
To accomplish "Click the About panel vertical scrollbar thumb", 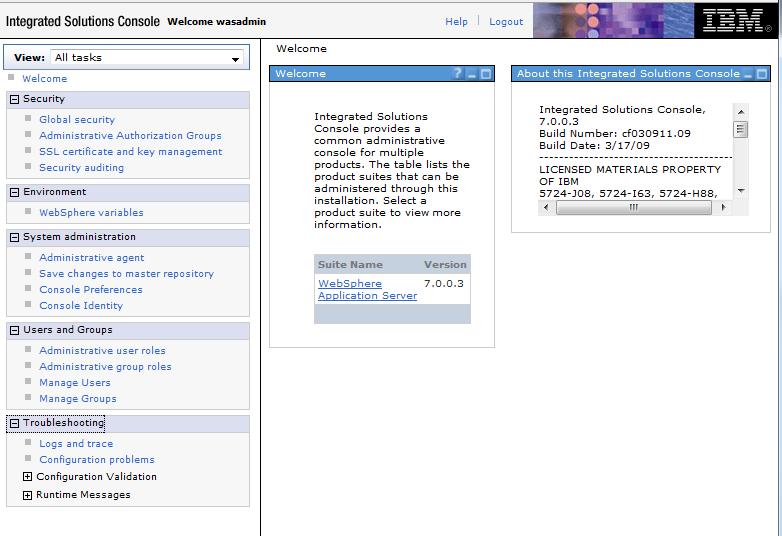I will point(741,130).
